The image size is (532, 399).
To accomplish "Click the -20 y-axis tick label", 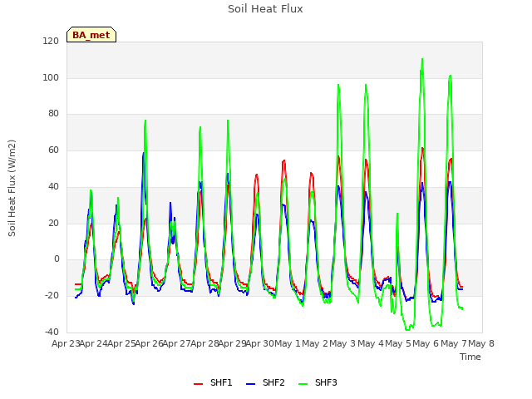I will tap(52, 296).
